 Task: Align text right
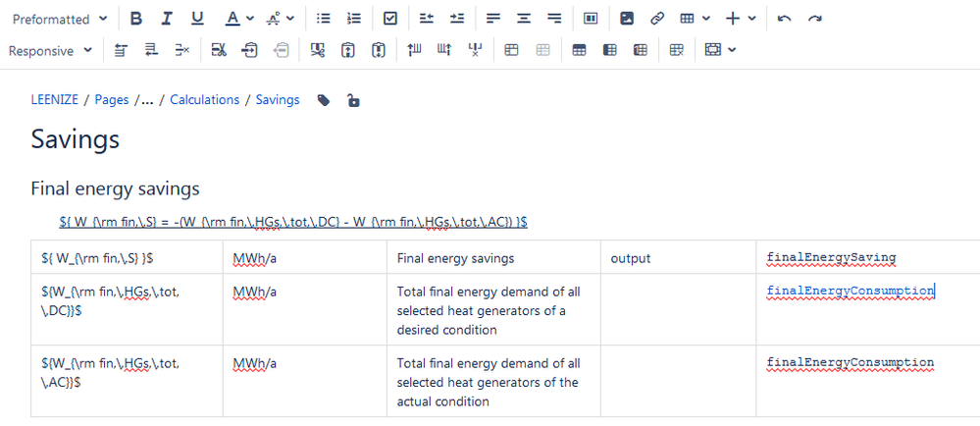pyautogui.click(x=554, y=19)
